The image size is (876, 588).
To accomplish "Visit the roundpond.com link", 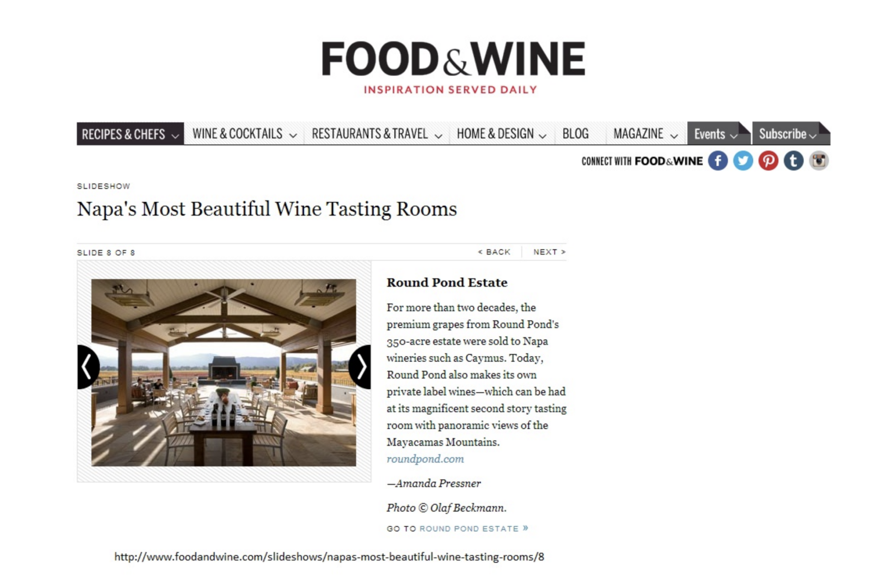I will click(425, 459).
